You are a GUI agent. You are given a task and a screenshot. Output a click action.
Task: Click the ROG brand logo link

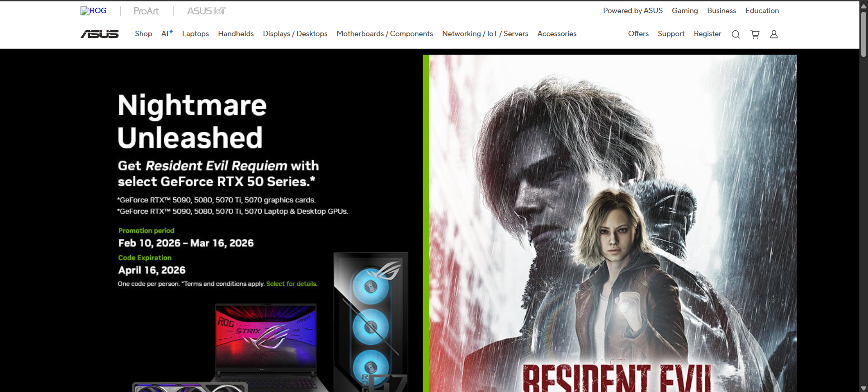pos(94,11)
